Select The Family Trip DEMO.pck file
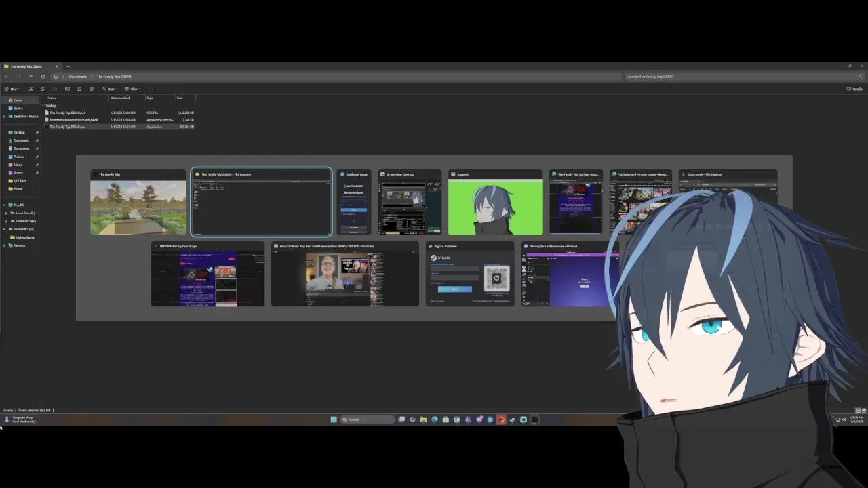 [x=120, y=113]
